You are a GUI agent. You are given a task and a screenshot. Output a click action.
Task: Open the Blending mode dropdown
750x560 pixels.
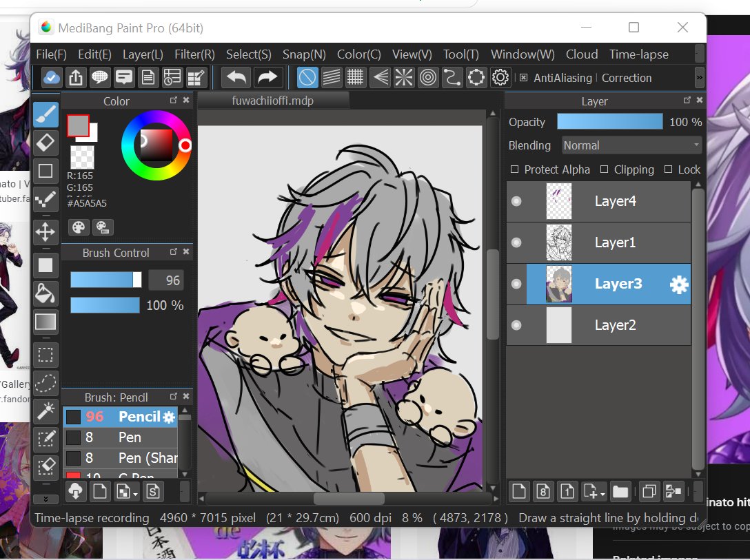coord(631,145)
